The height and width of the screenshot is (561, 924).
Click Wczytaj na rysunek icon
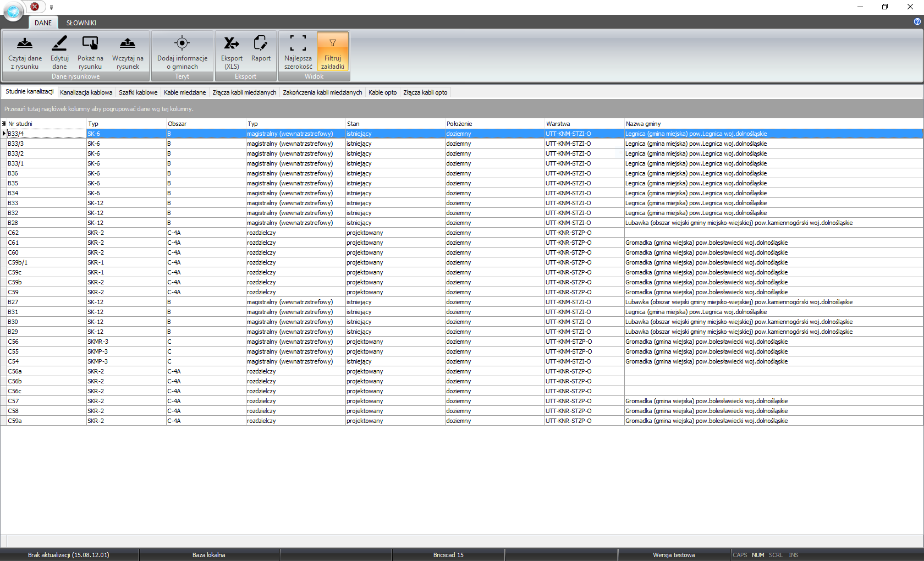[x=128, y=52]
